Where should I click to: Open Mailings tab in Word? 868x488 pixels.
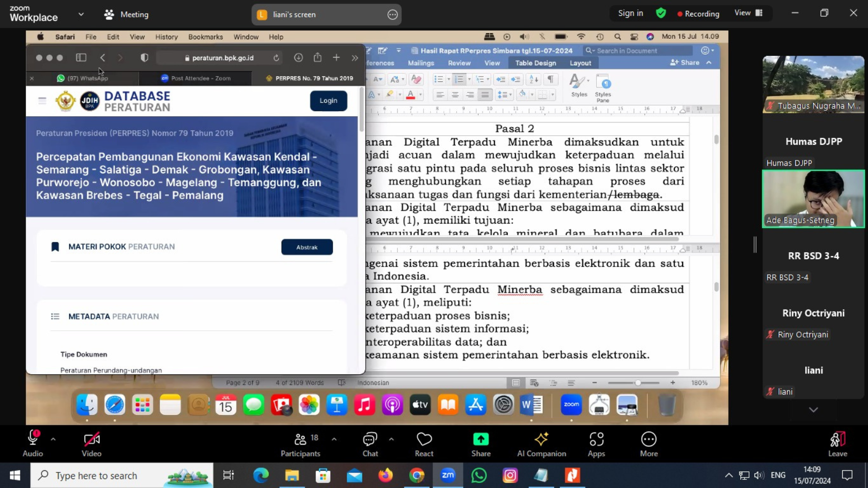[421, 63]
